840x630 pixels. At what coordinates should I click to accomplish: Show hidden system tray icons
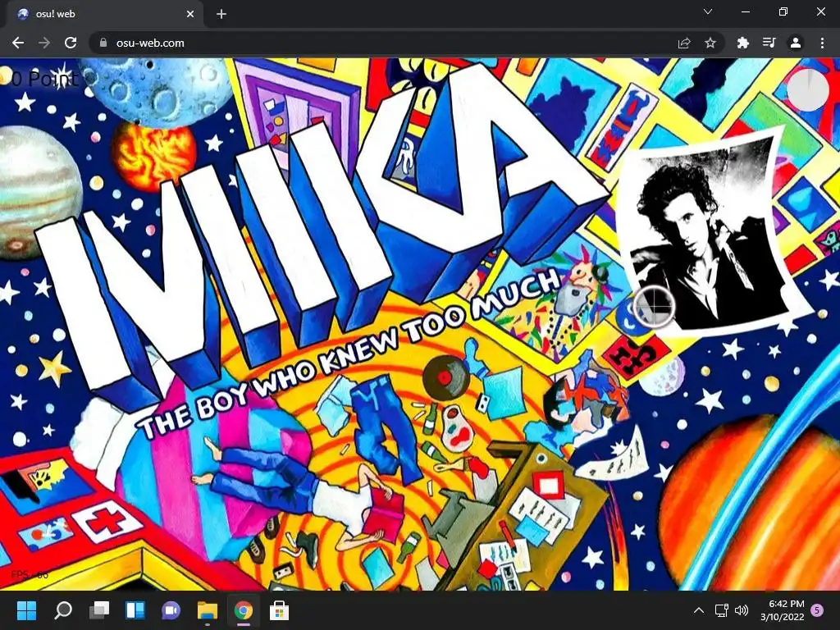coord(699,610)
